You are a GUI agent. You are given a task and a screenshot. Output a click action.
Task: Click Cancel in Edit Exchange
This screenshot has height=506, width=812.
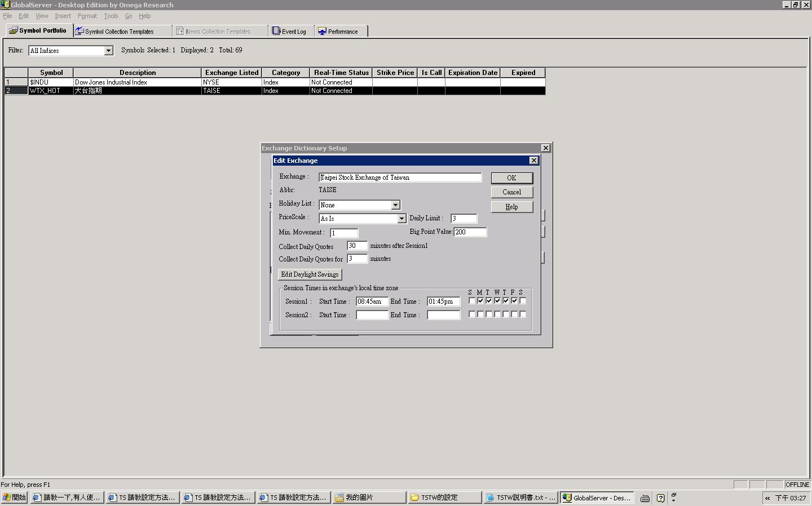511,192
